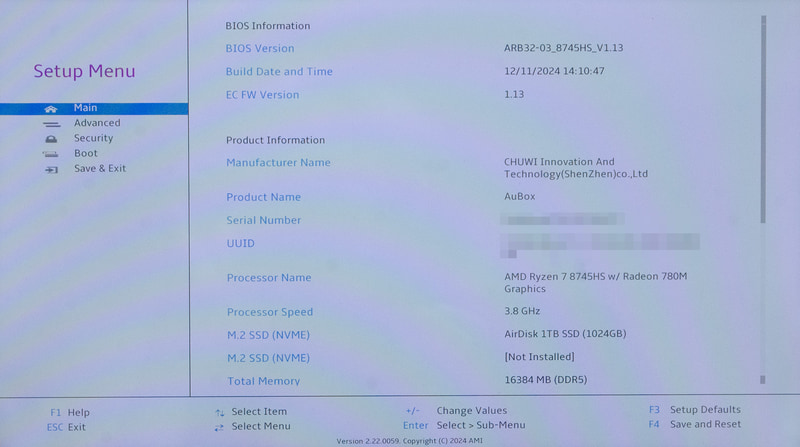Viewport: 800px width, 447px height.
Task: Click the F1 Help hint
Action: (x=70, y=412)
